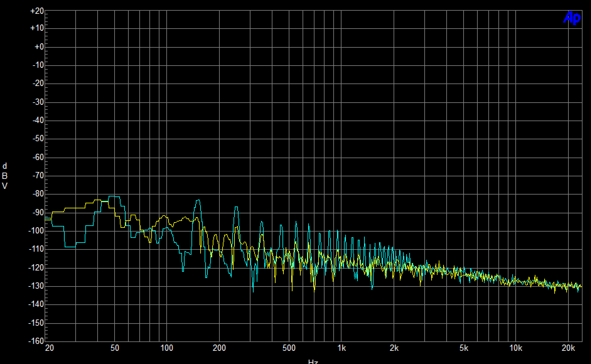The image size is (591, 364).
Task: Click the -20 y-axis label
Action: point(38,83)
